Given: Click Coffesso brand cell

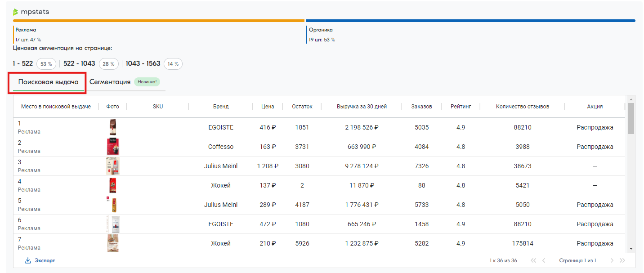Looking at the screenshot, I should coord(221,147).
